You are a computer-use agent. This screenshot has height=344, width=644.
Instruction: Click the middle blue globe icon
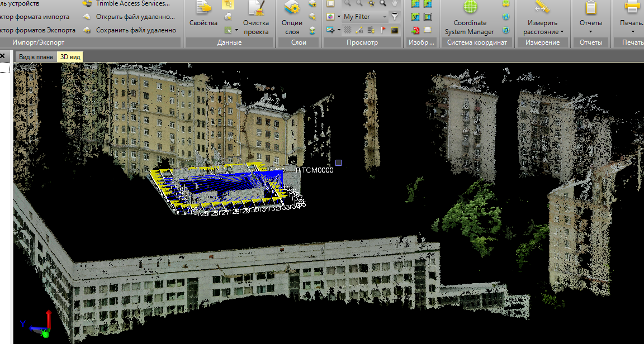pos(506,17)
